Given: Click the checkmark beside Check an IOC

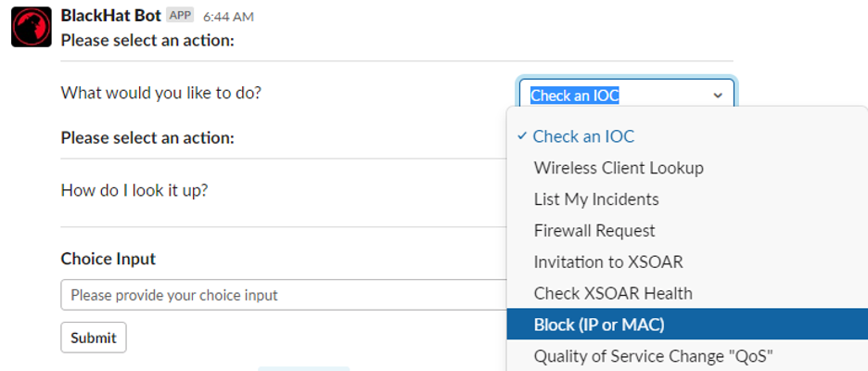Looking at the screenshot, I should tap(521, 135).
